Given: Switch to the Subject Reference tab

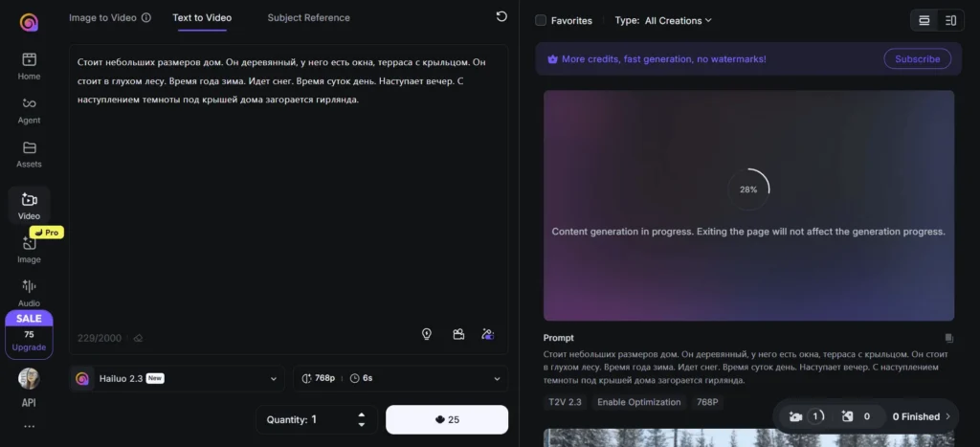Looking at the screenshot, I should tap(309, 17).
